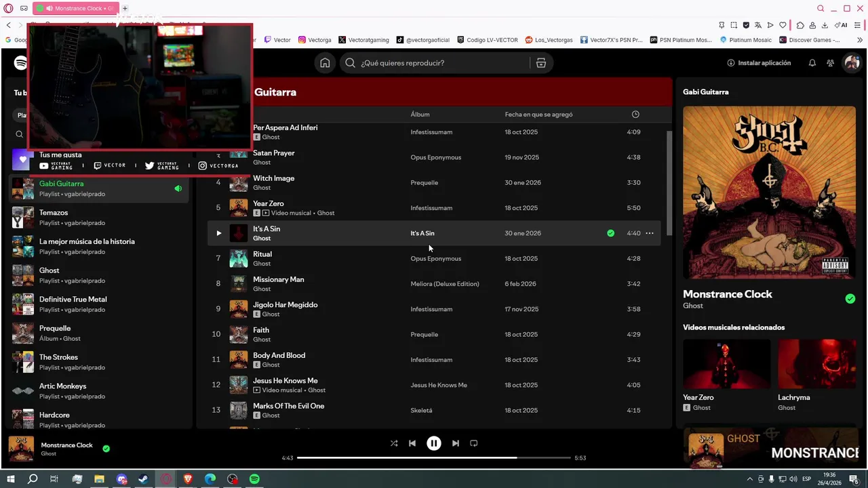Open La mejor música de la historia playlist
Screen dimensions: 868x488
click(x=98, y=247)
